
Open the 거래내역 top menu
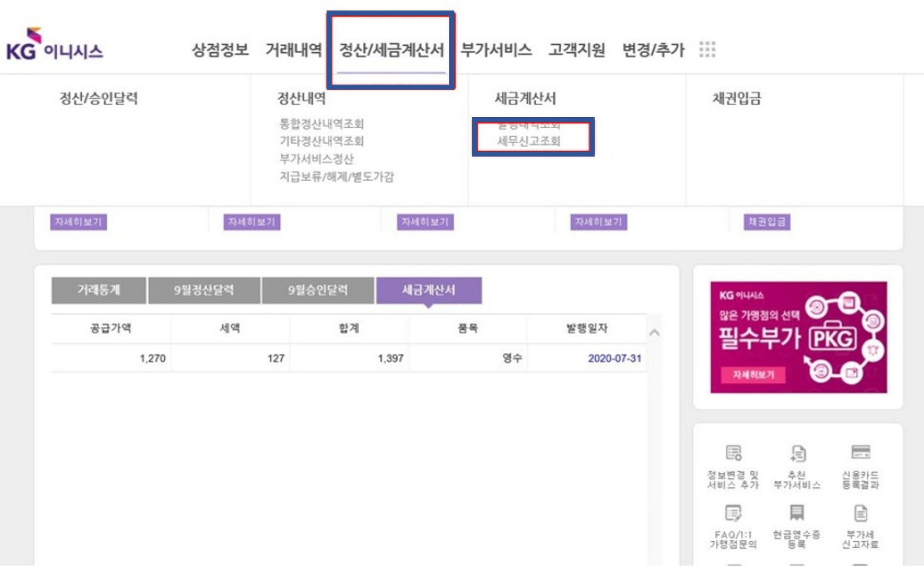point(294,50)
